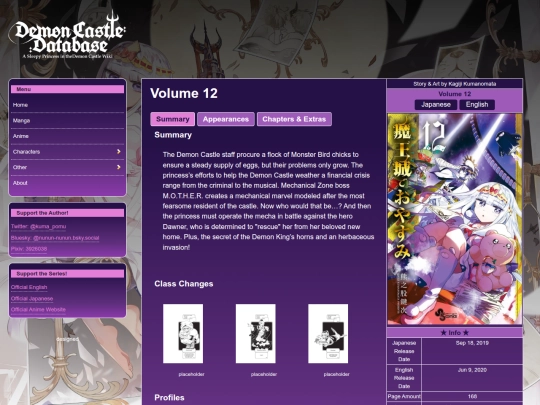Click the Page Amount label

tap(404, 396)
